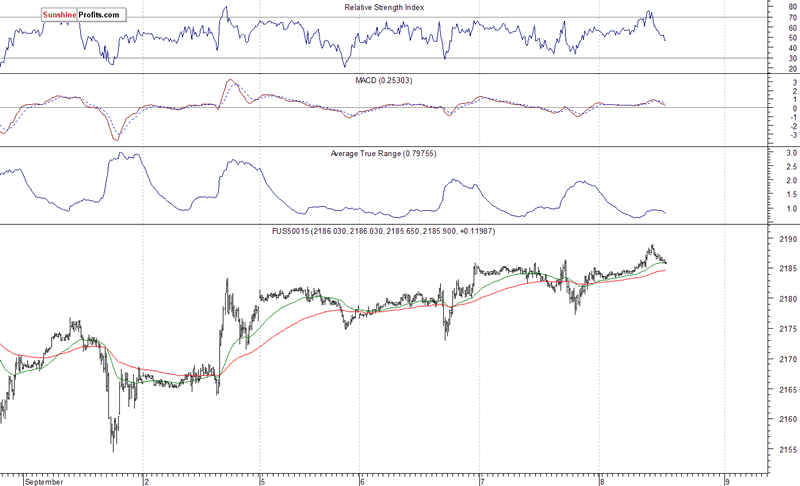Image resolution: width=800 pixels, height=486 pixels.
Task: Click the SunshineProfits.com logo
Action: [83, 15]
